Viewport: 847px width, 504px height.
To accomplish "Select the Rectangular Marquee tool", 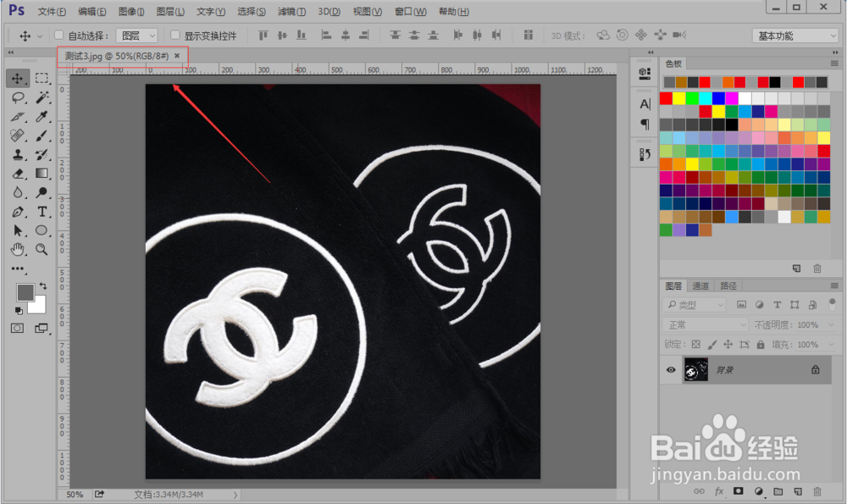I will point(42,78).
